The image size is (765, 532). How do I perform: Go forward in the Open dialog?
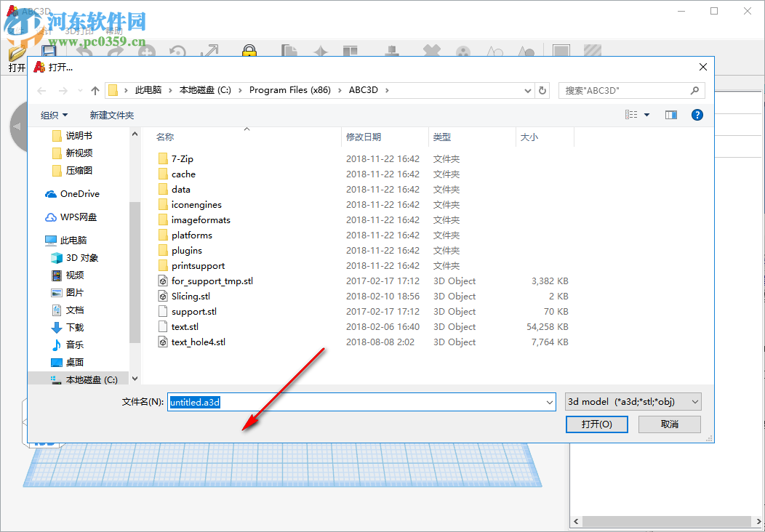63,91
